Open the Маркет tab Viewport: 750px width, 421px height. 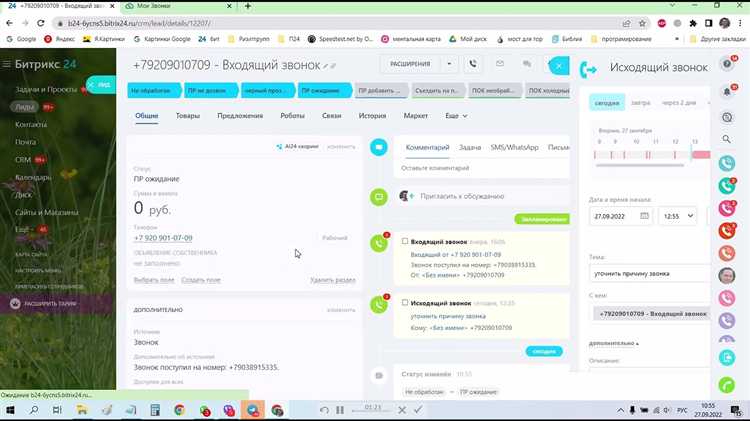[416, 116]
